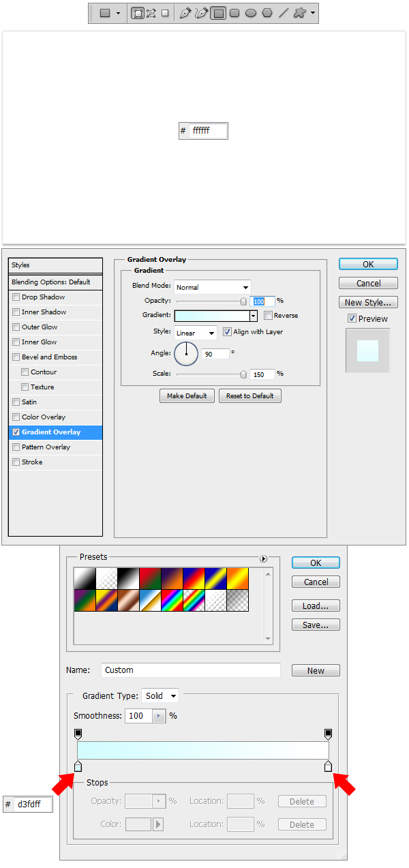Expand the Gradient Type Solid dropdown
The image size is (409, 868).
click(161, 696)
